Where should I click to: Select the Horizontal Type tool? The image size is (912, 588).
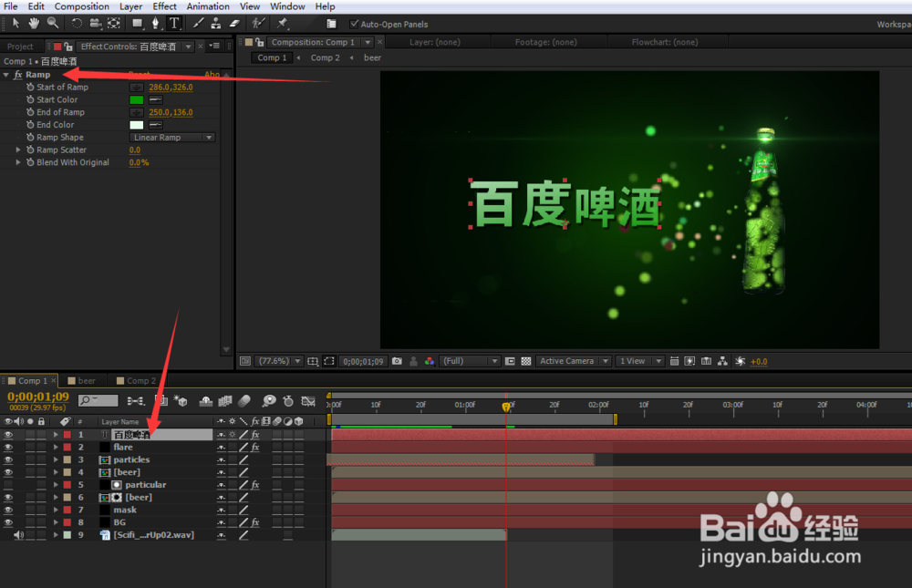click(174, 24)
